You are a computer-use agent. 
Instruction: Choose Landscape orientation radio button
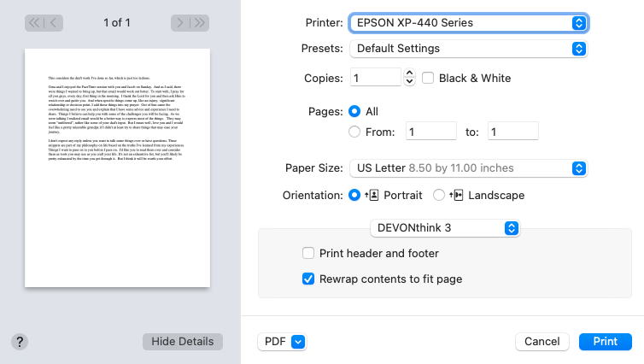click(x=439, y=195)
